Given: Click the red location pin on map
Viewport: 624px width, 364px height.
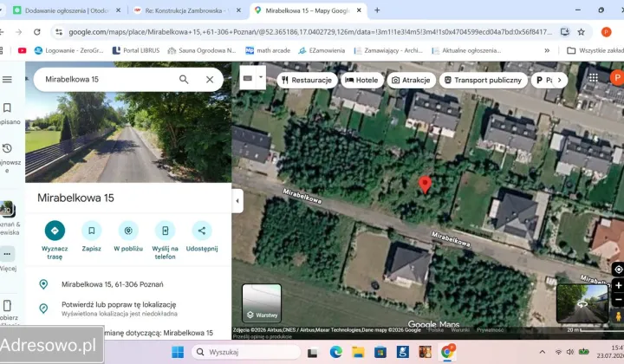Looking at the screenshot, I should [425, 185].
